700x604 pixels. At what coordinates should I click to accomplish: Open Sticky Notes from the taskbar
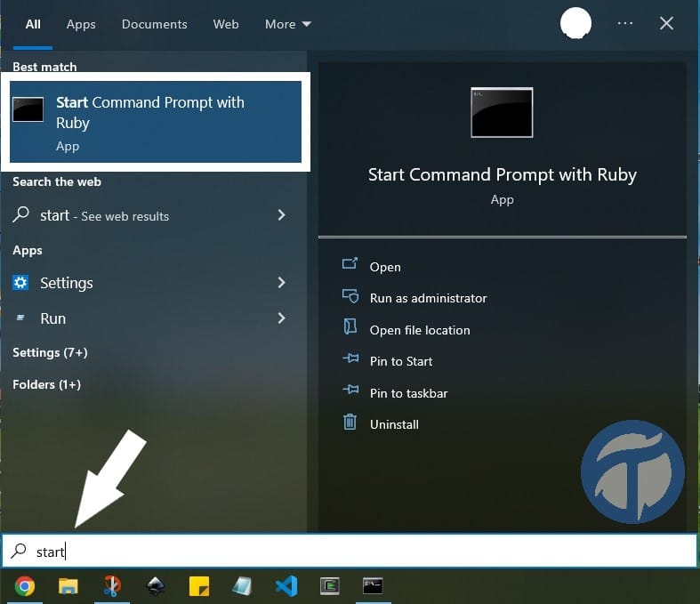tap(199, 586)
